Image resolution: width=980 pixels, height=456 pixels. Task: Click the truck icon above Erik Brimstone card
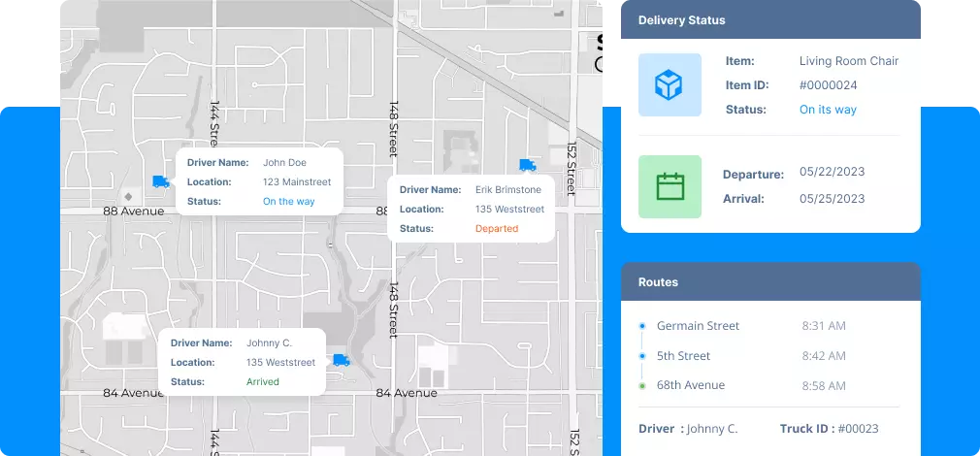pyautogui.click(x=528, y=165)
